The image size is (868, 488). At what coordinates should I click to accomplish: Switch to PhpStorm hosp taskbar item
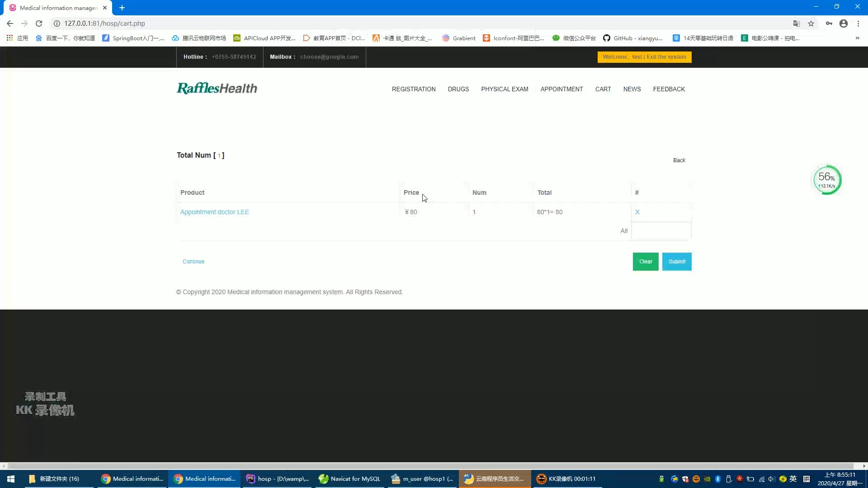[x=277, y=479]
